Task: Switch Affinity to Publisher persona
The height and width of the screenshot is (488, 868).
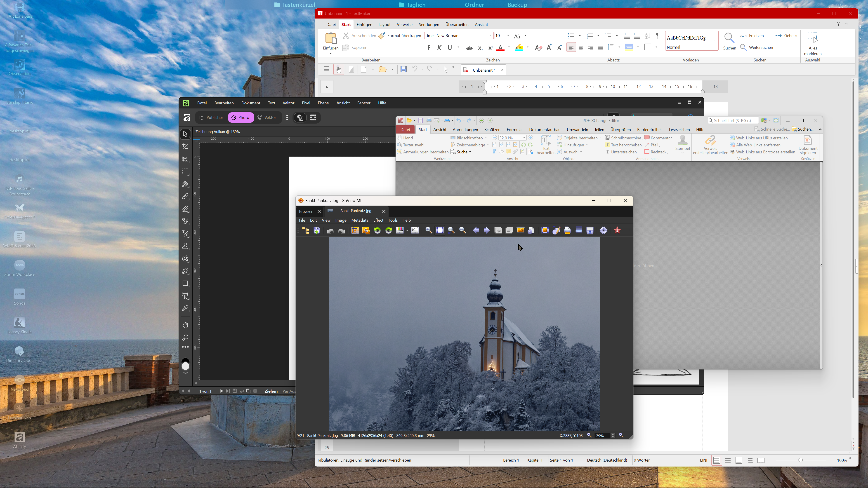Action: 211,117
